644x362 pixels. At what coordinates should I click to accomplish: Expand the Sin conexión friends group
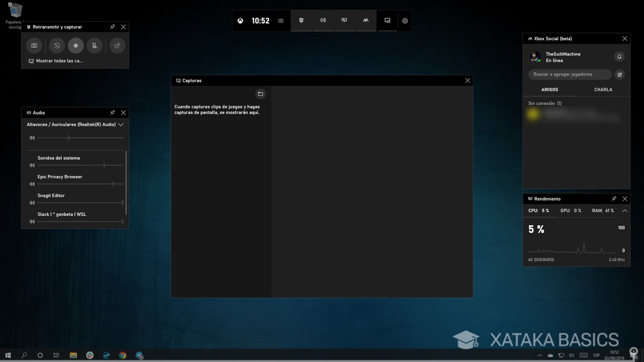[545, 103]
